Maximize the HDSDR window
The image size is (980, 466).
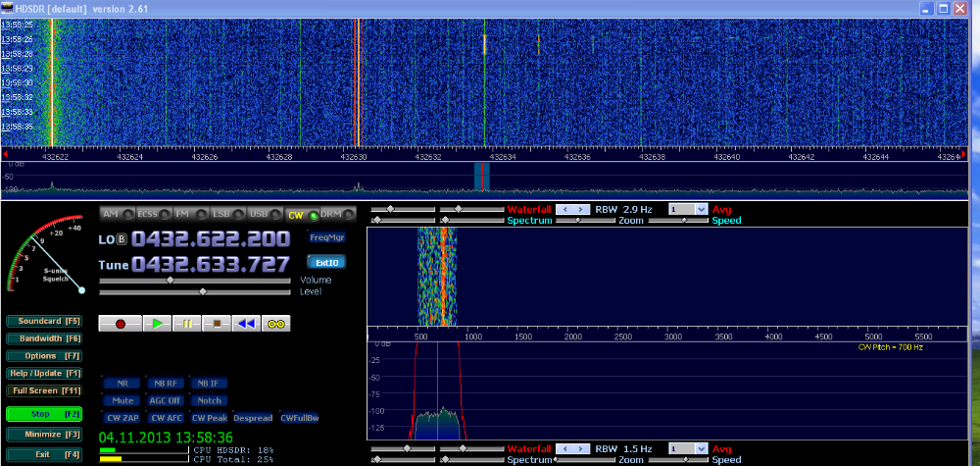pyautogui.click(x=944, y=8)
